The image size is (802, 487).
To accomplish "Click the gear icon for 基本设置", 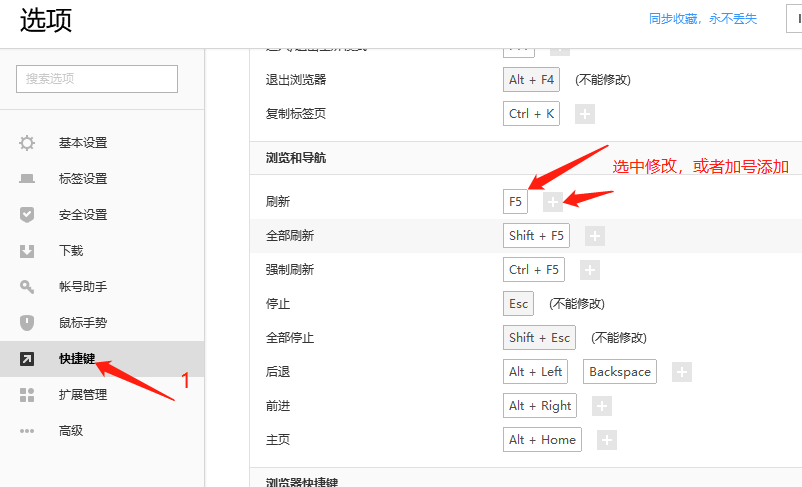I will tap(27, 143).
